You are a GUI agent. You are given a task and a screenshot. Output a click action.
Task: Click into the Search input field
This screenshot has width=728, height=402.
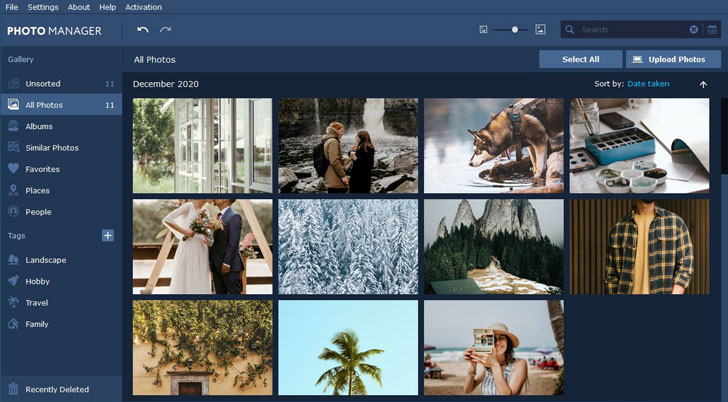(631, 30)
